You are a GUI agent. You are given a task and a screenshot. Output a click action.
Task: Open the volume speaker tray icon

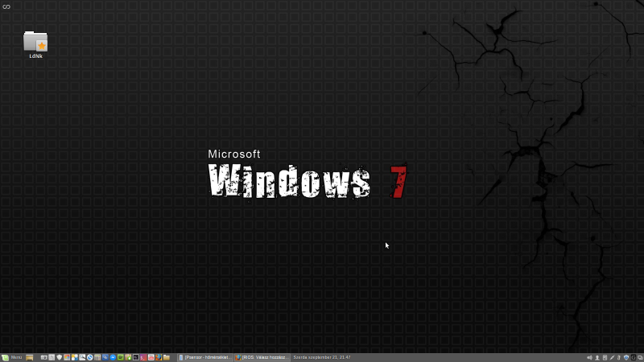click(589, 358)
